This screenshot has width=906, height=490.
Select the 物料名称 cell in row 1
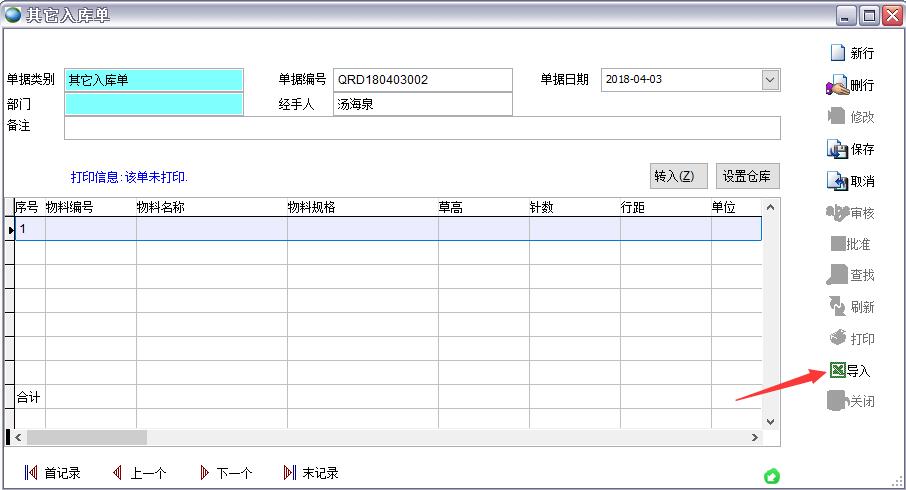(211, 229)
